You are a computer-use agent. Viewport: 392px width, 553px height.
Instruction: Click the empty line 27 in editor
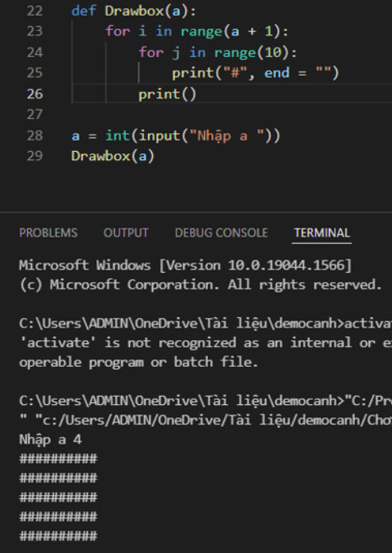pyautogui.click(x=212, y=115)
